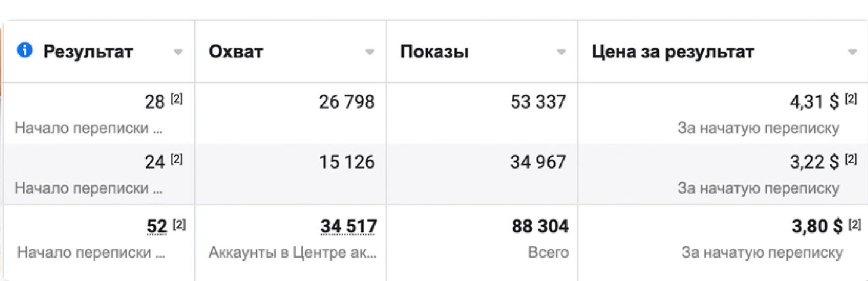
Task: Click the underlined total result 52
Action: (157, 226)
